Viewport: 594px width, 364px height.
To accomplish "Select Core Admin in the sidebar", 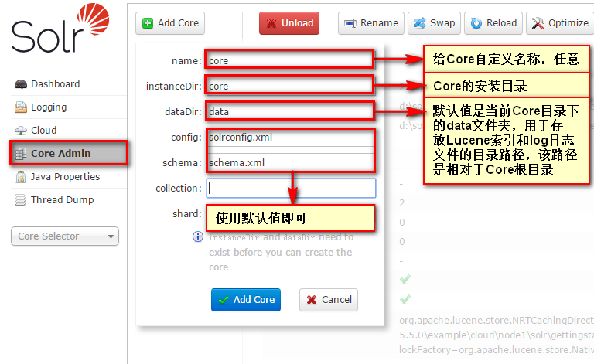I will pos(69,153).
